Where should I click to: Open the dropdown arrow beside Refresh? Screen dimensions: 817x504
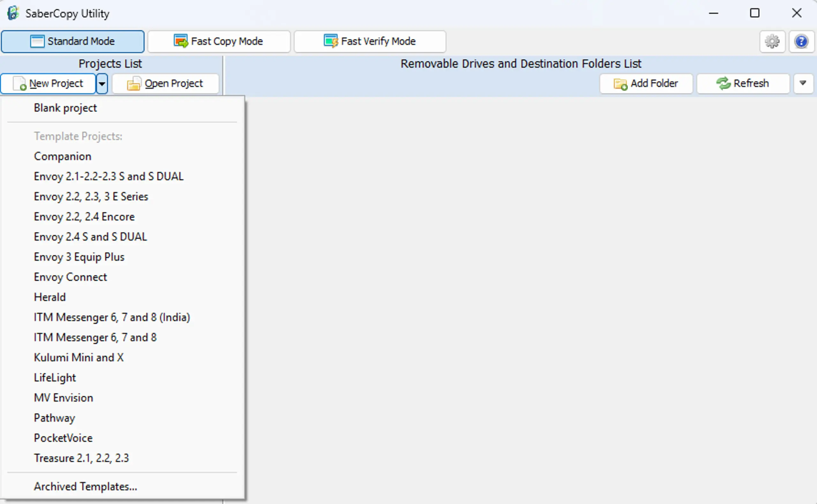click(803, 83)
